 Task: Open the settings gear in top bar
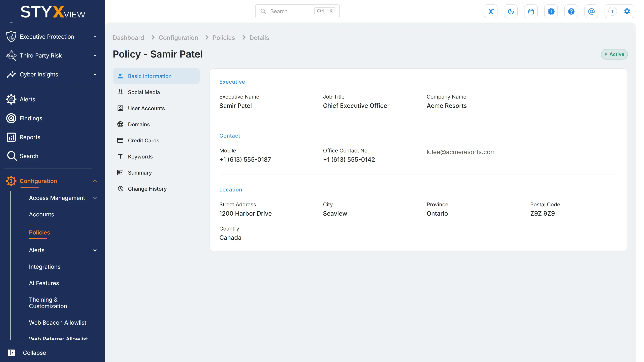[627, 11]
